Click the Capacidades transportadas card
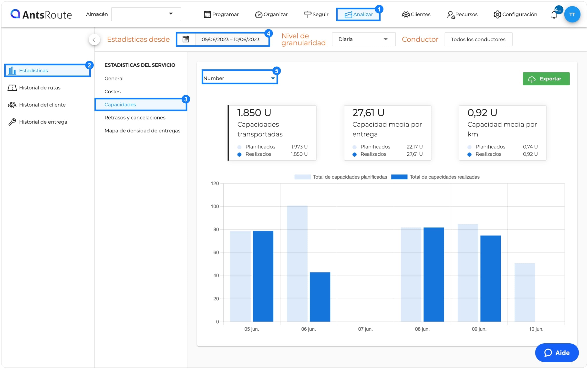The width and height of the screenshot is (588, 369). [272, 133]
